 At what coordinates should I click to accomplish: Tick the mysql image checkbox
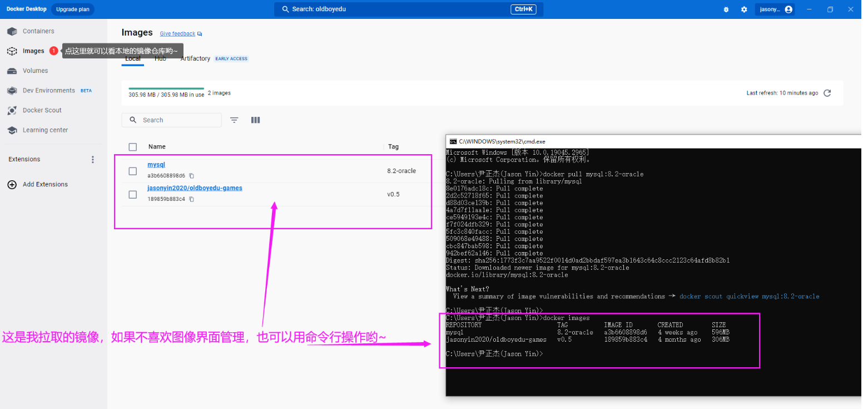132,171
